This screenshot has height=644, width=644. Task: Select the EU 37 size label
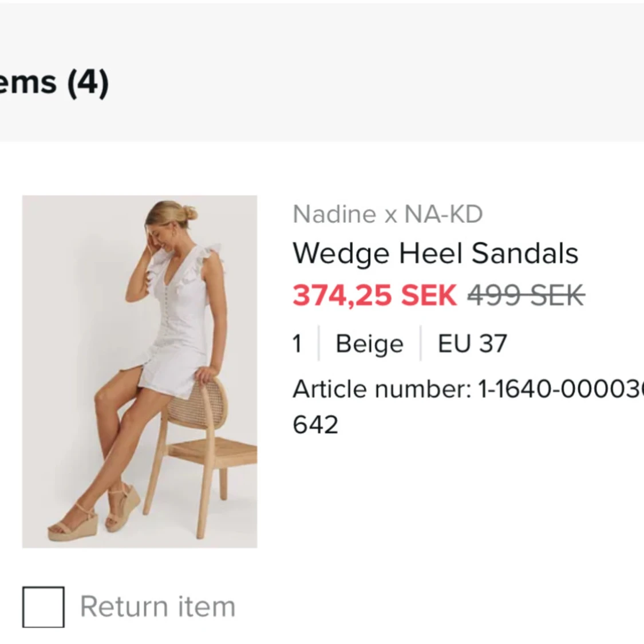[x=472, y=343]
